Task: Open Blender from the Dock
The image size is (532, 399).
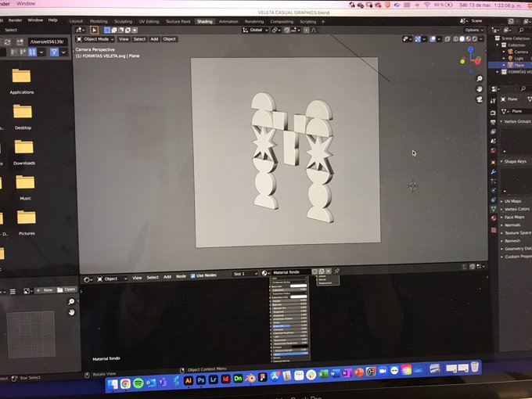Action: pos(250,379)
